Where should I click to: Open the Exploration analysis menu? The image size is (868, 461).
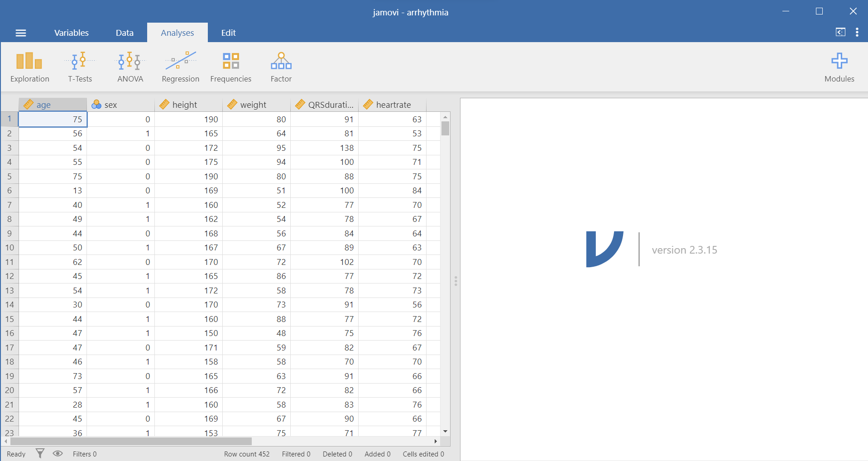click(29, 67)
